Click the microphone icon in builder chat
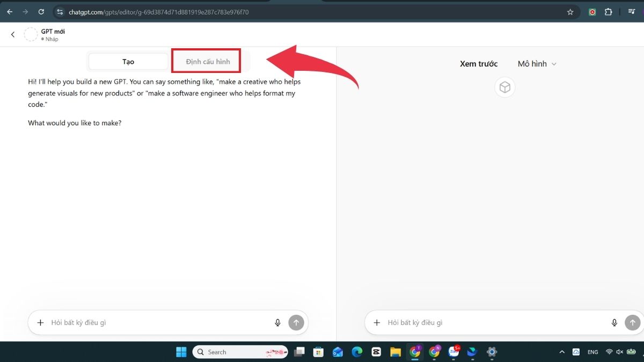This screenshot has width=644, height=362. (x=277, y=323)
